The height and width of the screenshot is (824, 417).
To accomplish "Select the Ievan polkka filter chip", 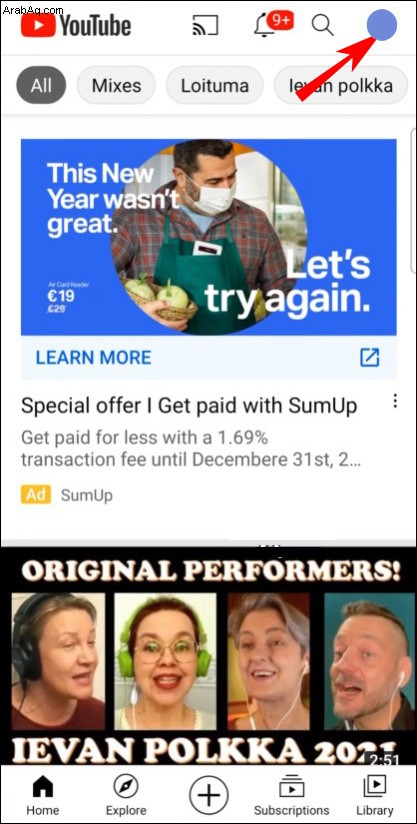I will click(341, 85).
